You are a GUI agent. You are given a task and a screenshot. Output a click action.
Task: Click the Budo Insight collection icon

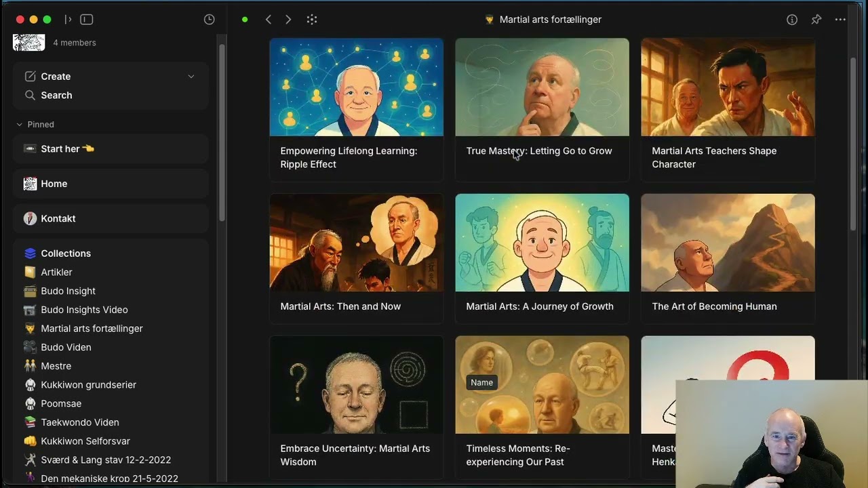30,291
